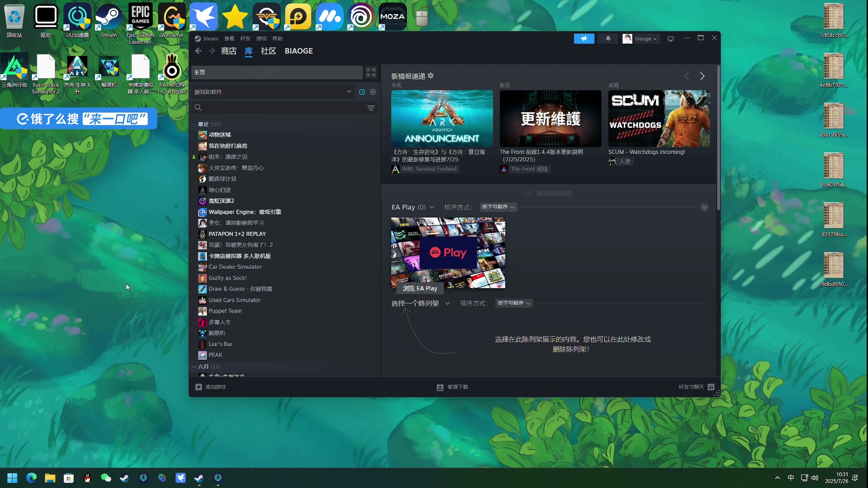Open the ARK Aquatica announcement thumbnail
Image resolution: width=868 pixels, height=488 pixels.
pos(442,118)
